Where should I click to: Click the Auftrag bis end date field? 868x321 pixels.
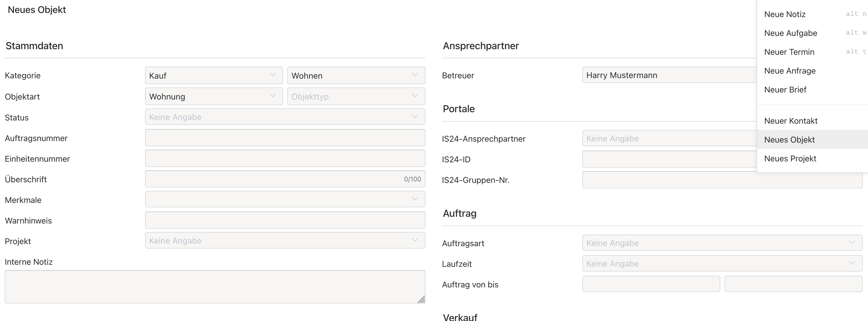point(793,284)
